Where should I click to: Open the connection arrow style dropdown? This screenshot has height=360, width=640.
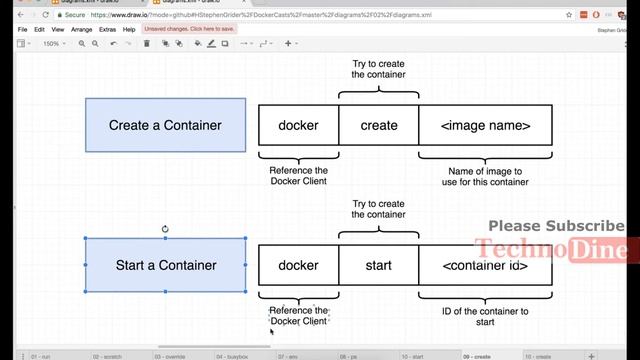(x=246, y=43)
